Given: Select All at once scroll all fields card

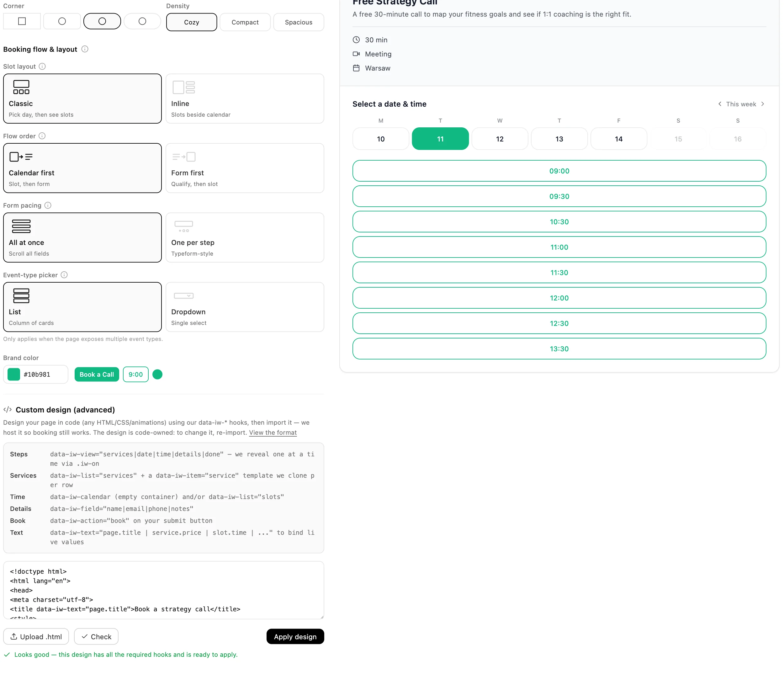Looking at the screenshot, I should [x=82, y=237].
